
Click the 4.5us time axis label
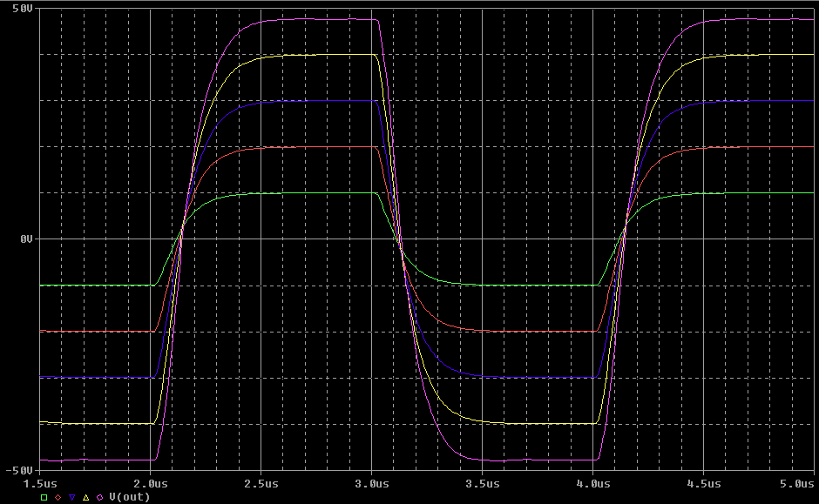704,482
